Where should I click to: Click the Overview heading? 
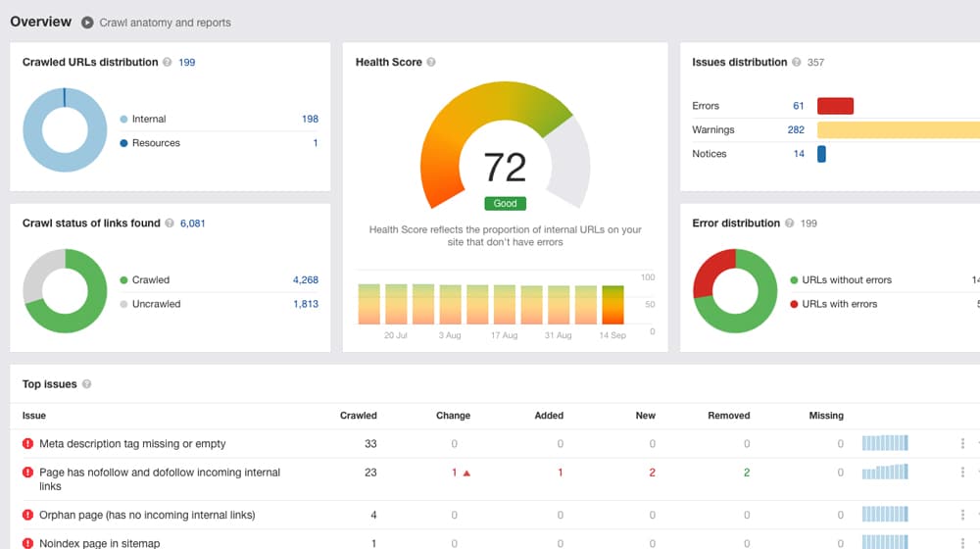40,22
